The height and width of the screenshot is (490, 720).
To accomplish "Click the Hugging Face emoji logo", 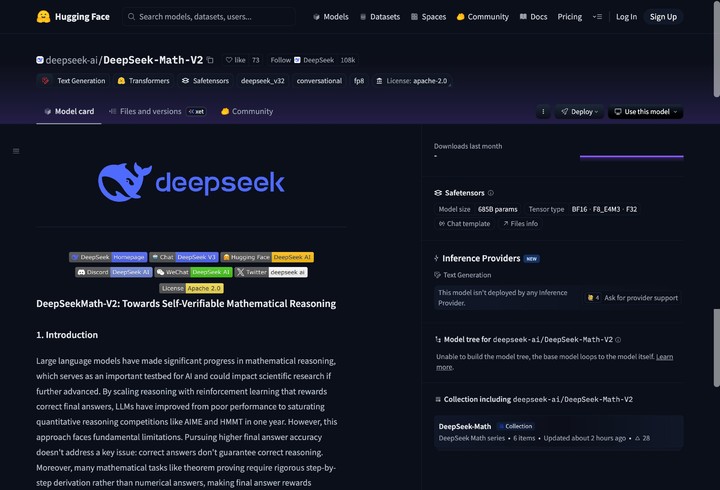I will tap(43, 17).
